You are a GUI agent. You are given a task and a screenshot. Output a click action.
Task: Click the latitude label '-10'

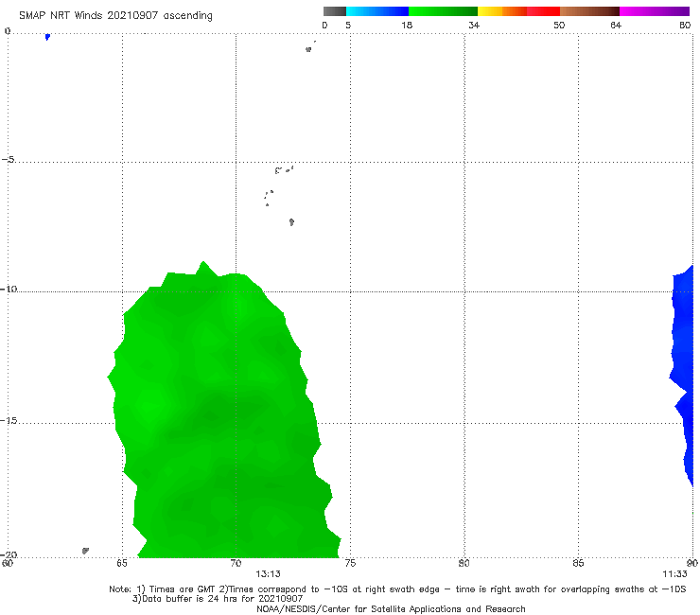tap(9, 289)
